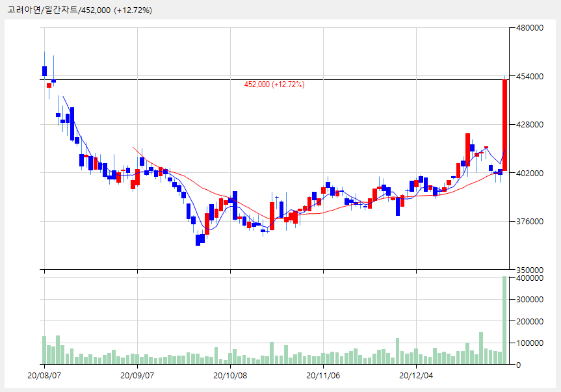This screenshot has width=561, height=392.
Task: Click the 400000 volume axis label
Action: 530,278
